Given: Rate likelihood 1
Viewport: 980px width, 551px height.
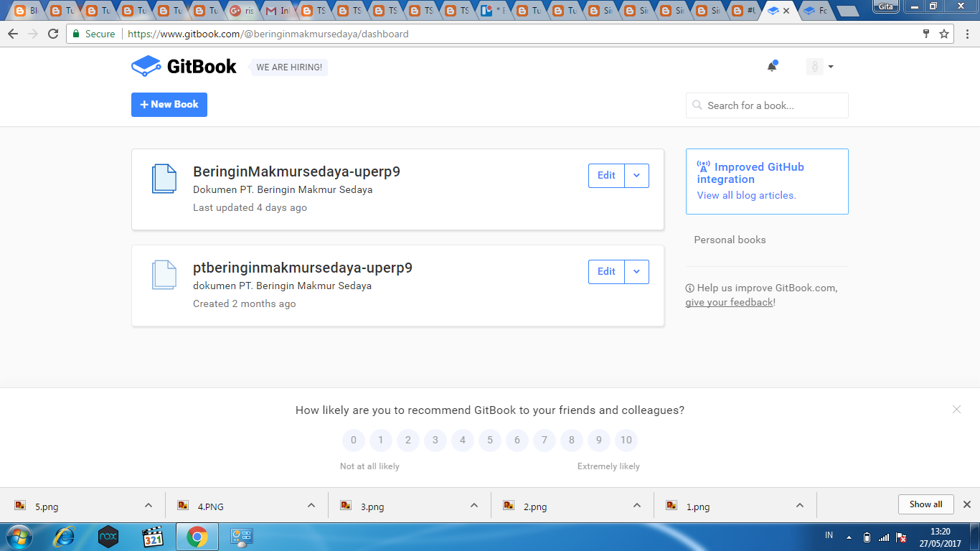Looking at the screenshot, I should [x=381, y=440].
